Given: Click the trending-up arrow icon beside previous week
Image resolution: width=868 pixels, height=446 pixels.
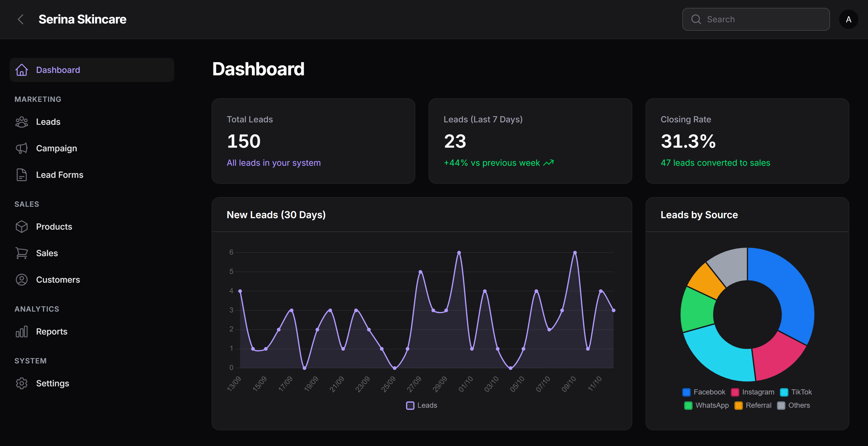Looking at the screenshot, I should [x=549, y=163].
